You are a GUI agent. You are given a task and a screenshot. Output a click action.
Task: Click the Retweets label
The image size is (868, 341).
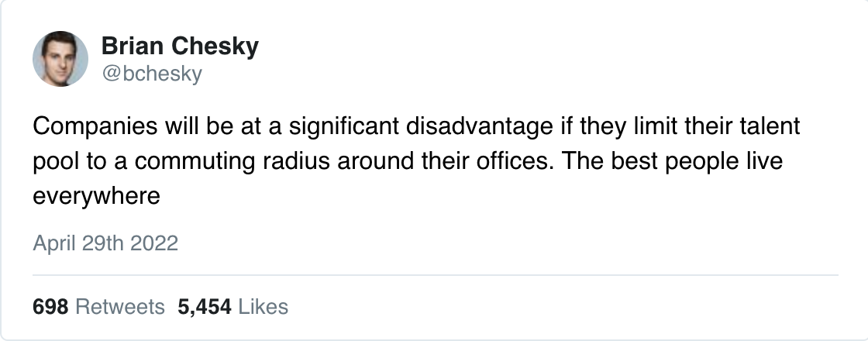pyautogui.click(x=119, y=307)
